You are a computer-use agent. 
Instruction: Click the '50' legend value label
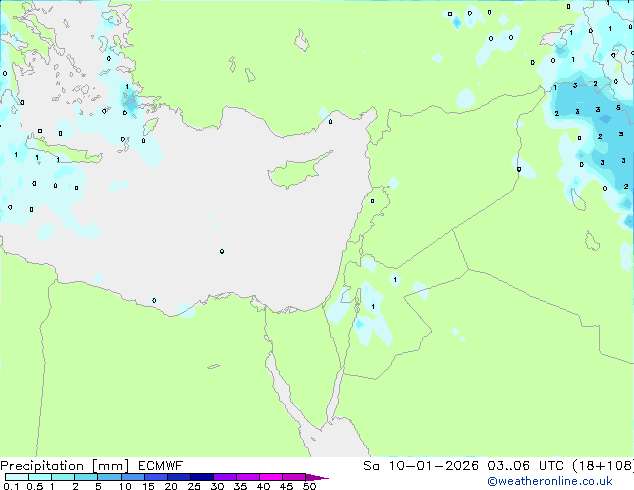pyautogui.click(x=309, y=486)
